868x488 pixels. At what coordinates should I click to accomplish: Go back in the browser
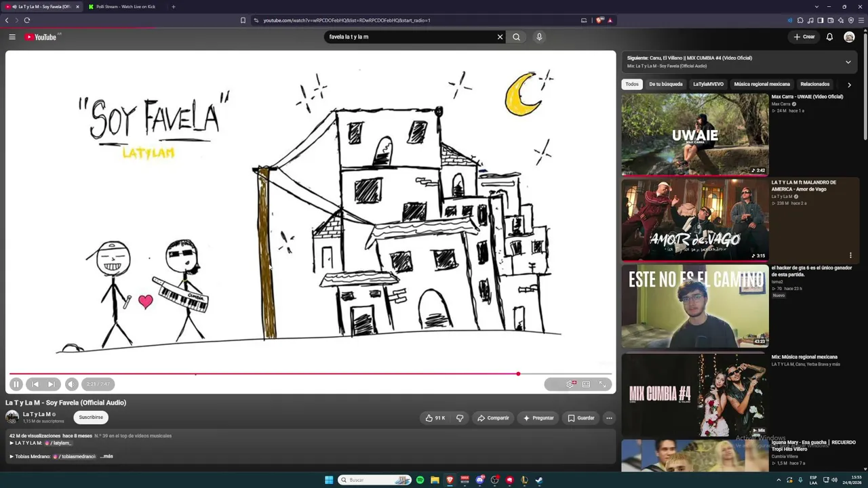pos(7,20)
